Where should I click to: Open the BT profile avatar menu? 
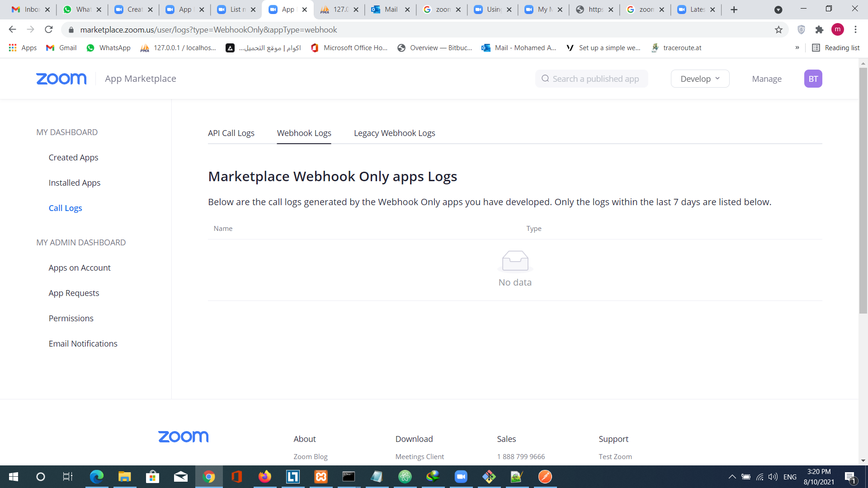pos(813,79)
